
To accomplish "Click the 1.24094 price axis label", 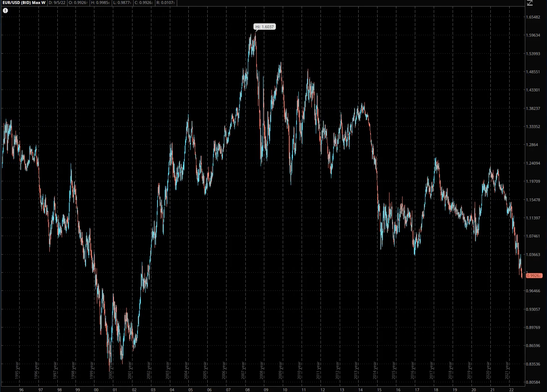I will (533, 163).
